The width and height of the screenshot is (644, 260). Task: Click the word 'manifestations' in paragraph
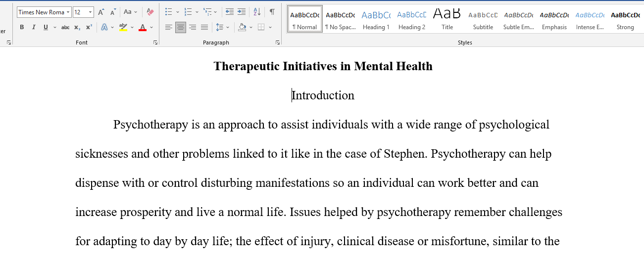tap(293, 183)
